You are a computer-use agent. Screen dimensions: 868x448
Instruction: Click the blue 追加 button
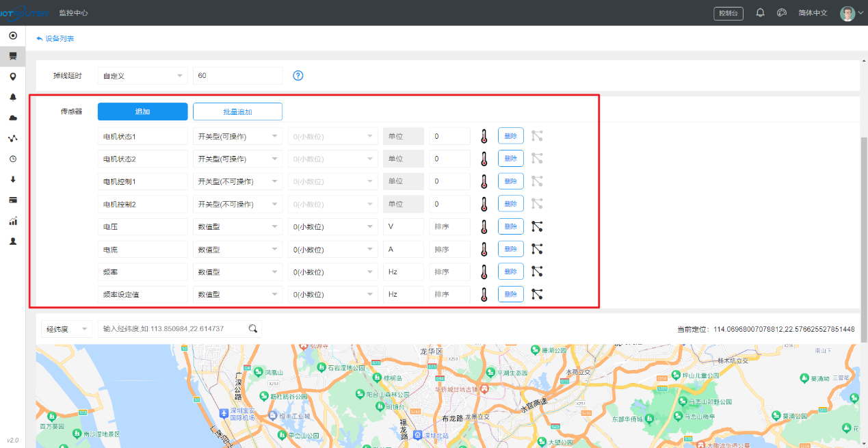[142, 111]
